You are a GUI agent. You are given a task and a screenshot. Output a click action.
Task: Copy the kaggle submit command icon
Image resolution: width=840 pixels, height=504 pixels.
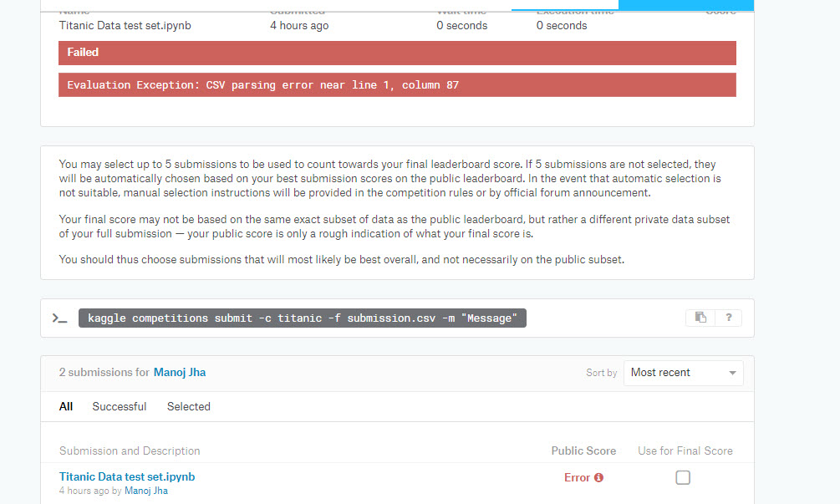700,318
